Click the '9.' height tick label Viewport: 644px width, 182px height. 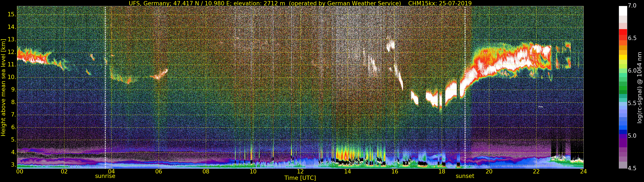pos(13,90)
